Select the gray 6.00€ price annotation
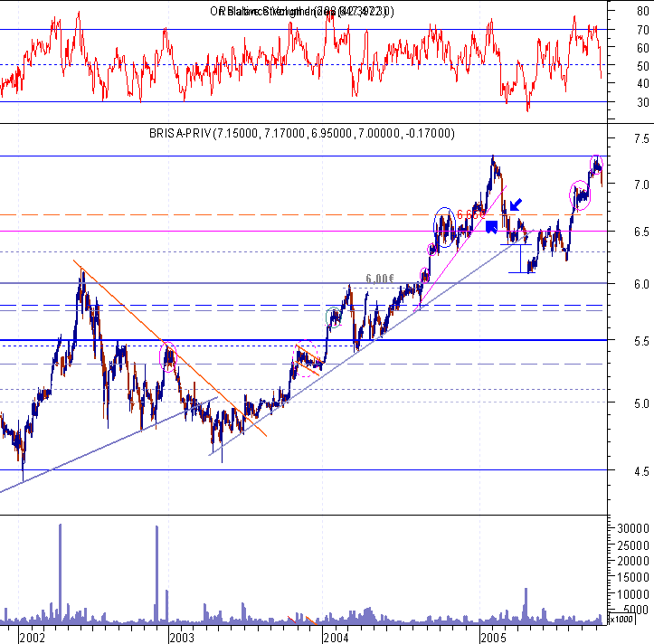The height and width of the screenshot is (644, 654). 380,279
